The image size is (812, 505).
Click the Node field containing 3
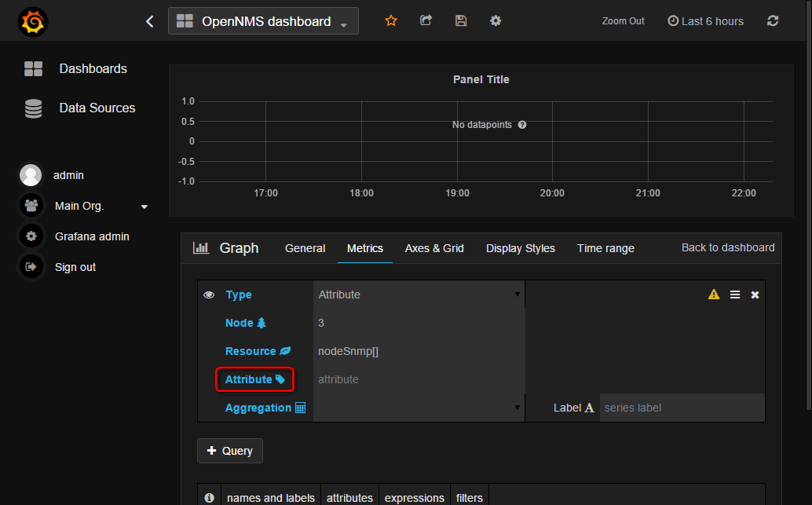419,323
